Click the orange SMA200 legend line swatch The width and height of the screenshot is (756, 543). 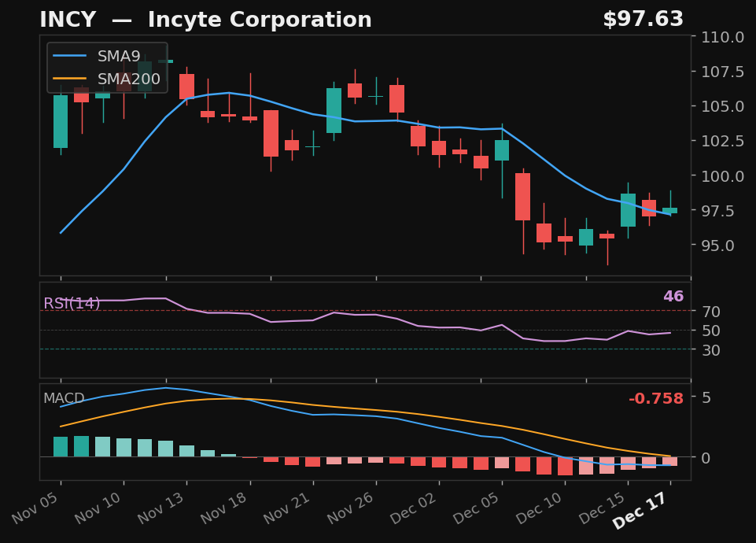pos(69,79)
